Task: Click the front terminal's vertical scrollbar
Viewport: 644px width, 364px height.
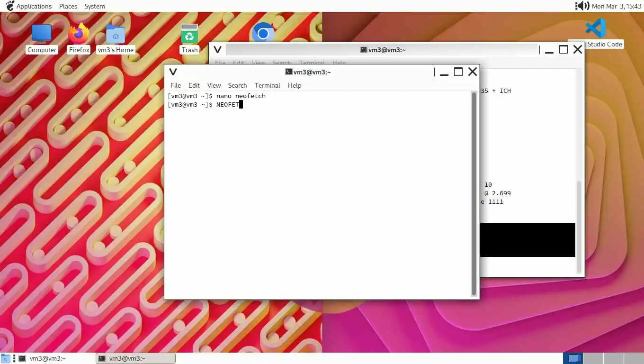Action: point(474,194)
